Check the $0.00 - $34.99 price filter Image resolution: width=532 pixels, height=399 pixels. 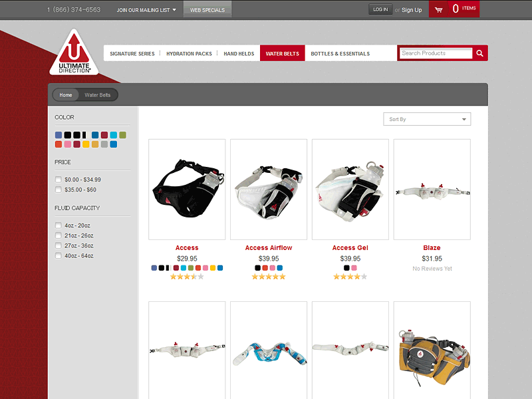(x=59, y=180)
